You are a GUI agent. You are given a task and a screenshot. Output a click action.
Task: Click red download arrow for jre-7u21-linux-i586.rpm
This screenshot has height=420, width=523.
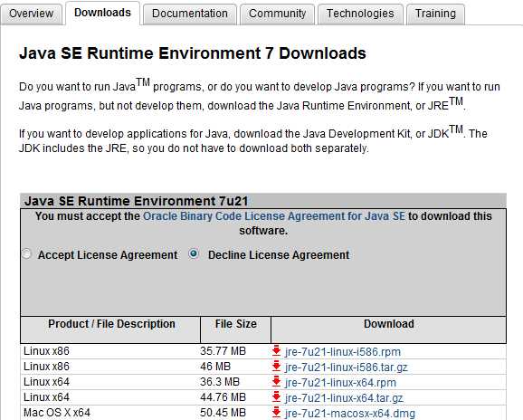[x=276, y=351]
